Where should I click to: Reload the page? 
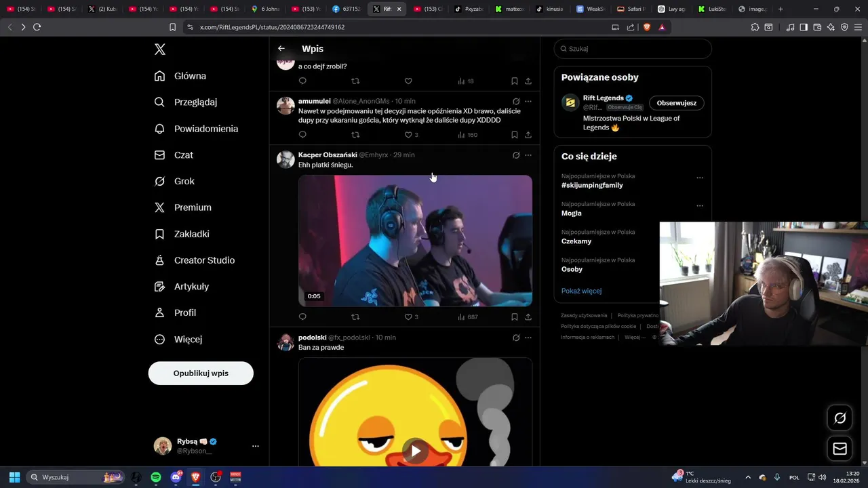[x=37, y=27]
